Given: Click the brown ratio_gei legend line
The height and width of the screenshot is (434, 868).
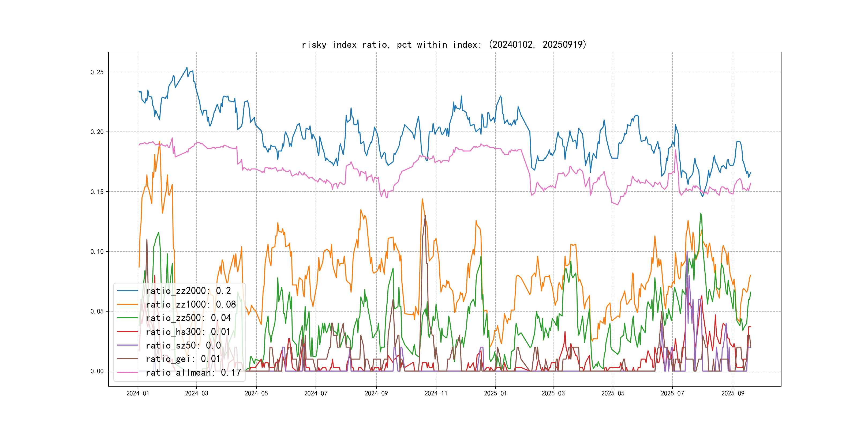Looking at the screenshot, I should [127, 359].
